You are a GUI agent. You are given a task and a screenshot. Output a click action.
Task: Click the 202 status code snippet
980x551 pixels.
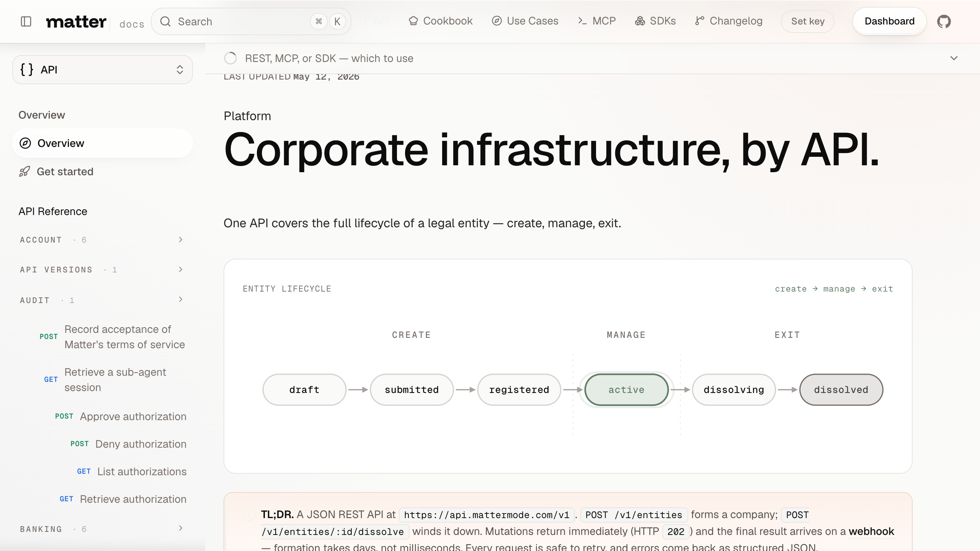coord(676,532)
